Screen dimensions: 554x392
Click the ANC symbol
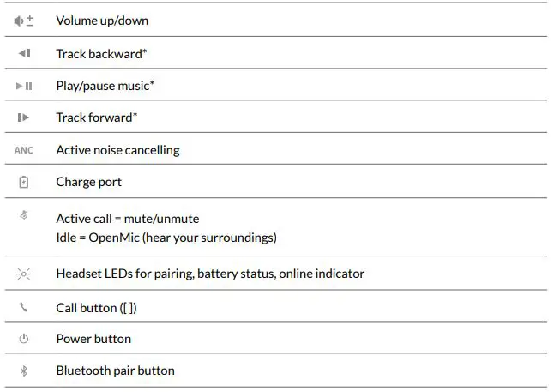point(24,150)
